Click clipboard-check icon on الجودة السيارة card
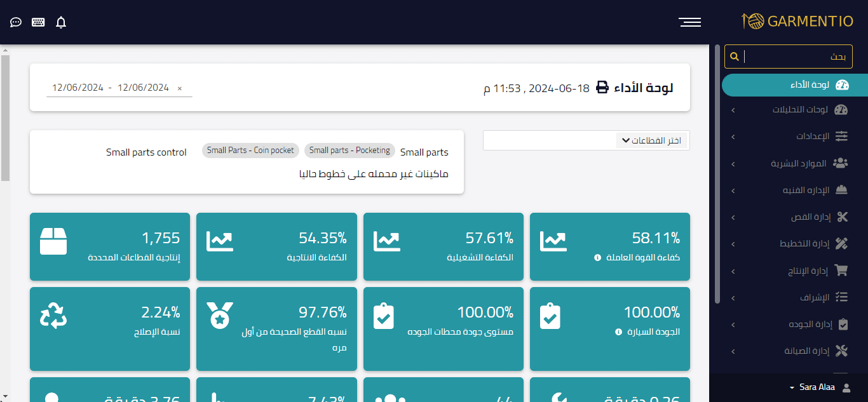 550,316
